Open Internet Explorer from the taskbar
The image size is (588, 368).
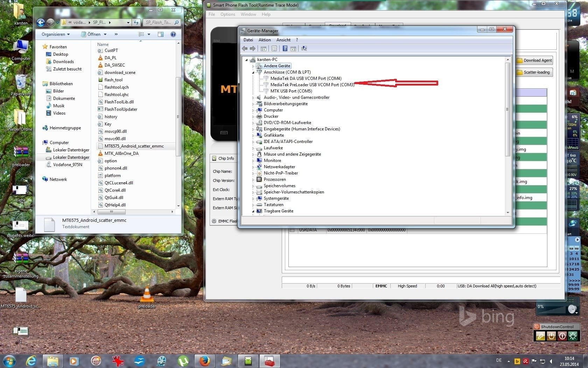(x=31, y=361)
